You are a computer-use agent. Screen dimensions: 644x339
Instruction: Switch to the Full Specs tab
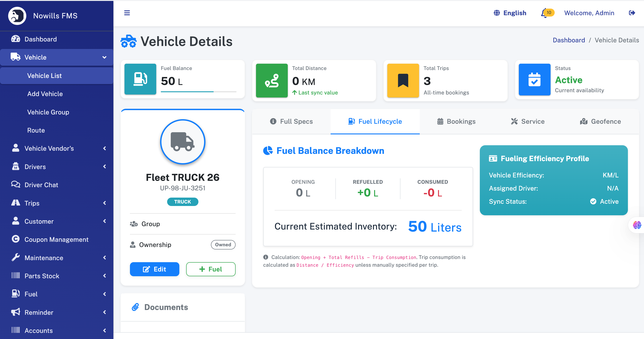(x=291, y=121)
